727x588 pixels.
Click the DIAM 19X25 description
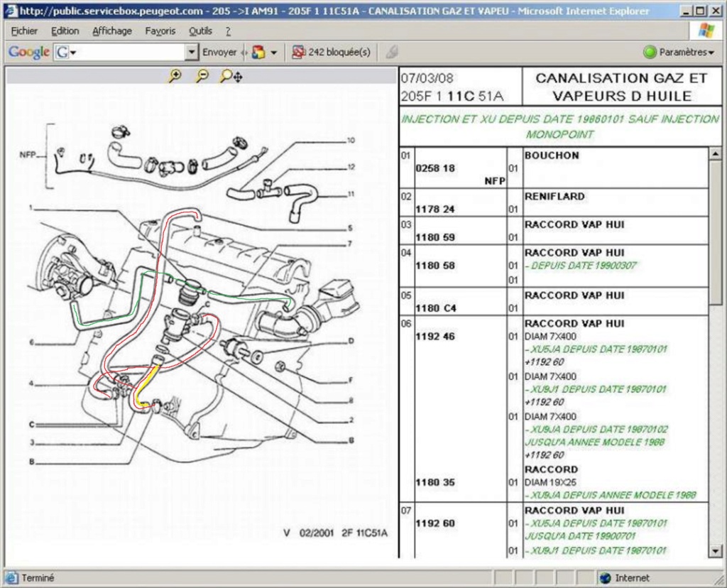coord(550,483)
